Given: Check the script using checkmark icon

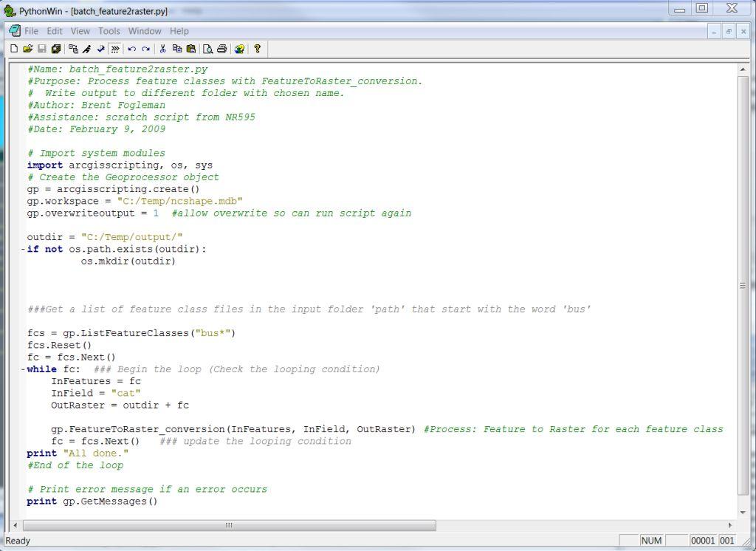Looking at the screenshot, I should (101, 49).
